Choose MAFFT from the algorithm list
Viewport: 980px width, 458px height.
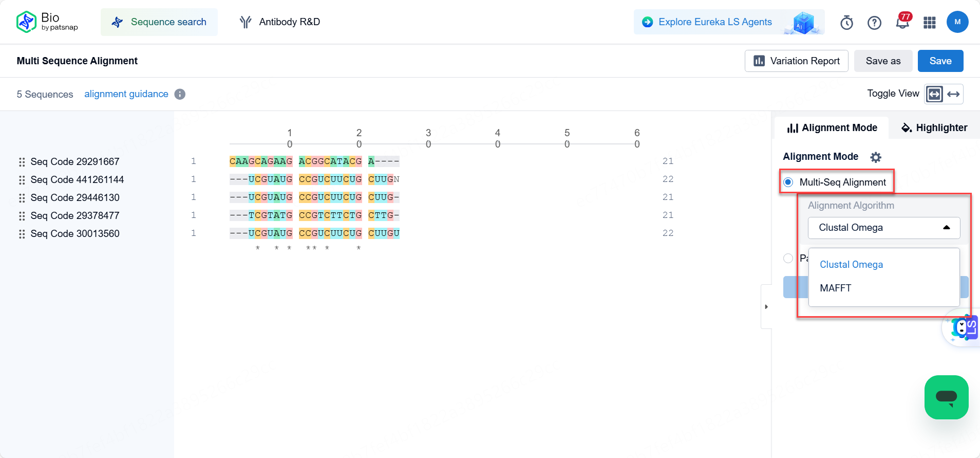(x=836, y=288)
